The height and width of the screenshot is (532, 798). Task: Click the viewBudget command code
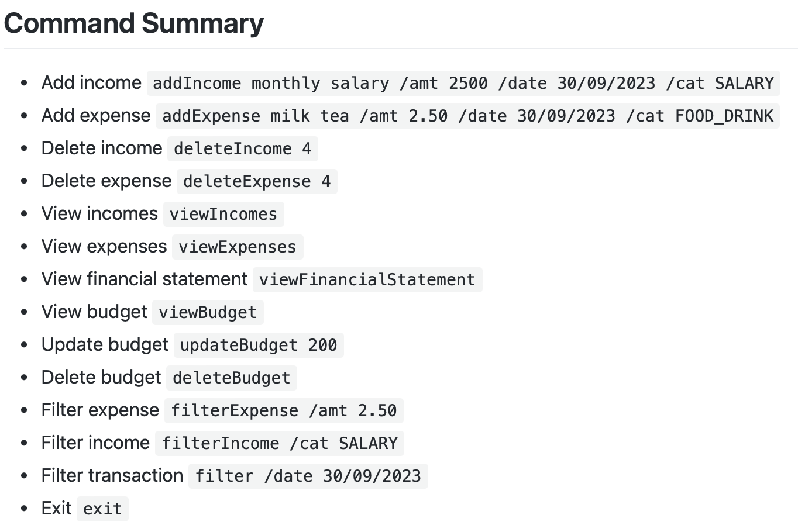coord(208,312)
